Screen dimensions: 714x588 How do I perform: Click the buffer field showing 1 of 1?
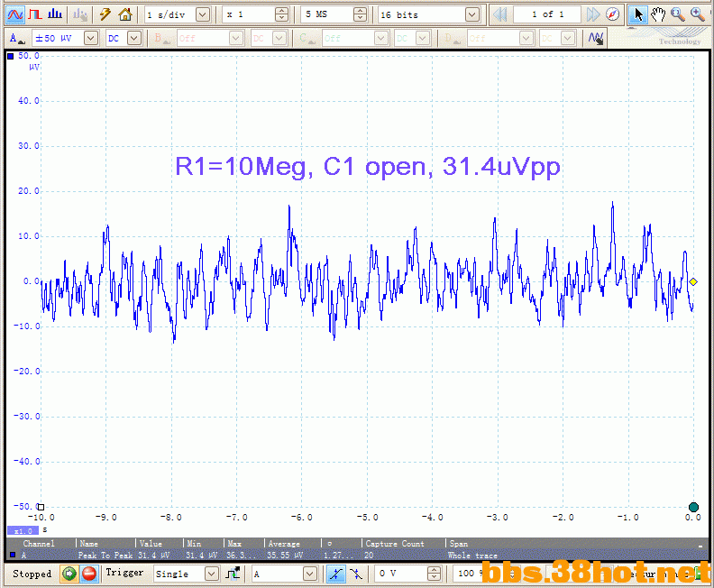(x=547, y=15)
